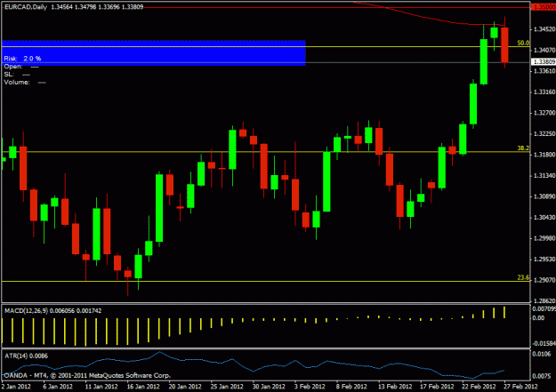Screen dimensions: 556x392
Task: Click price axis value 1.29980
Action: click(x=544, y=238)
